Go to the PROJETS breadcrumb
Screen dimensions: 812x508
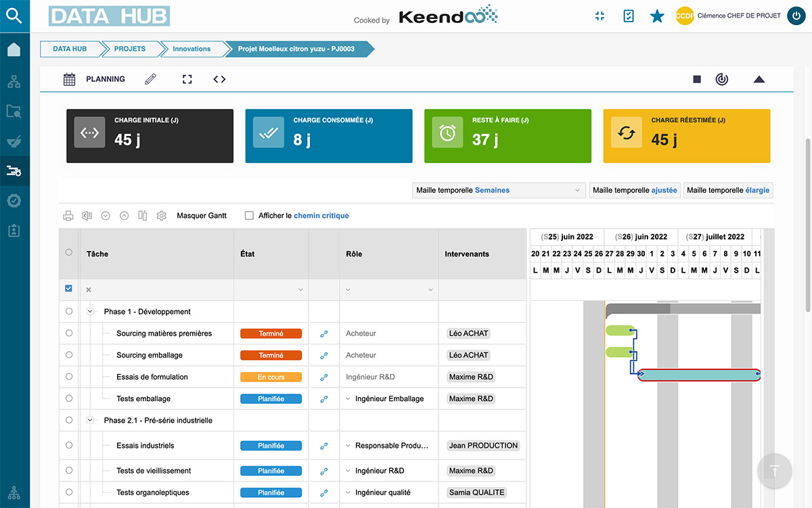131,49
